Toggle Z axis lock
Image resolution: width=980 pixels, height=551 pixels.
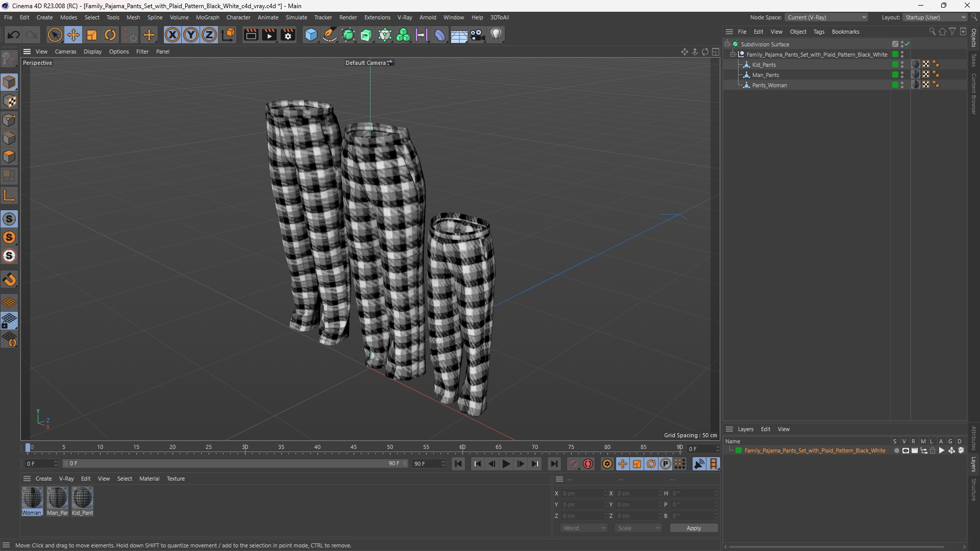(209, 35)
